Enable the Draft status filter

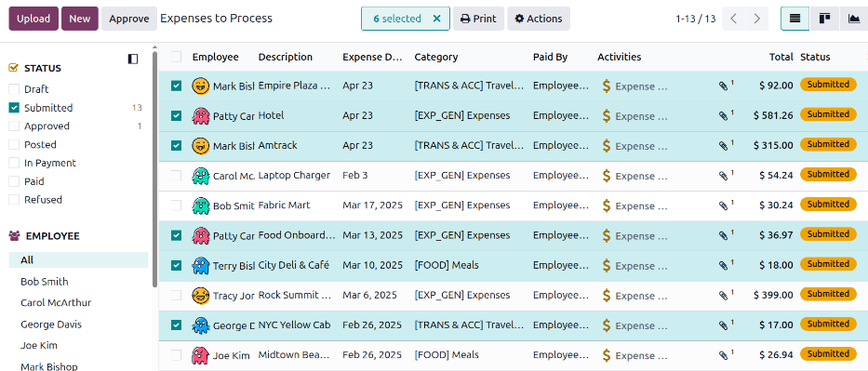(x=14, y=89)
